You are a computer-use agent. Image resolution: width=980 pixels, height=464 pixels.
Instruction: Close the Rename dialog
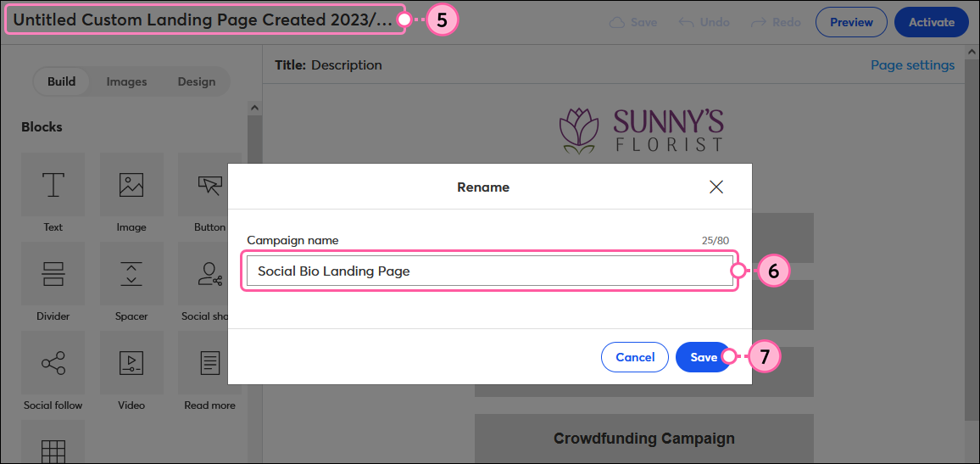716,187
